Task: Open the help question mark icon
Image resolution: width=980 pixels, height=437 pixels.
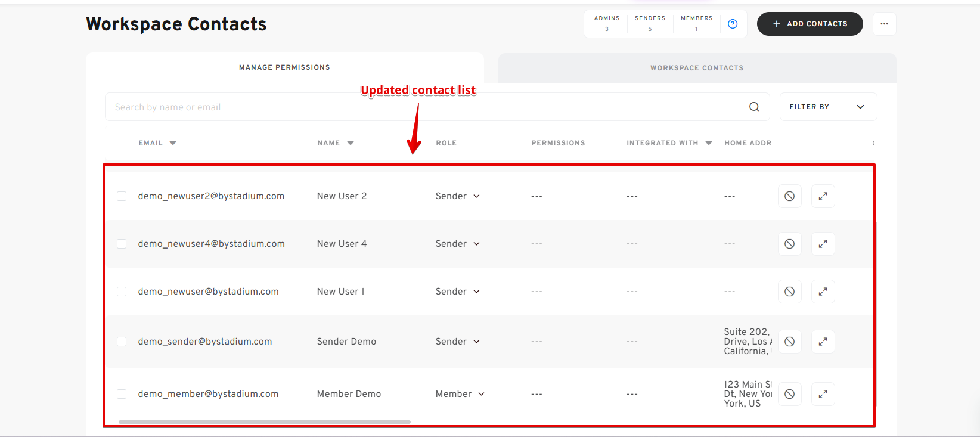Action: (x=733, y=24)
